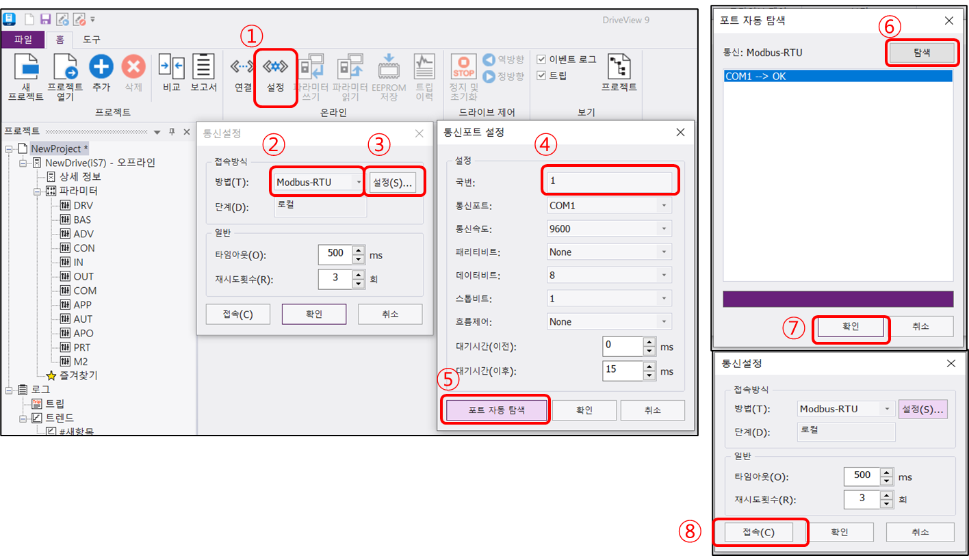Viewport: 969px width, 560px height.
Task: Toggle the 트립 view checkbox
Action: [x=541, y=76]
